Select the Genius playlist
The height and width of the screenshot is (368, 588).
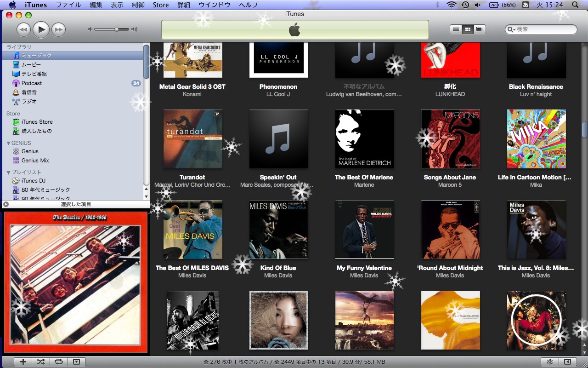[73, 151]
